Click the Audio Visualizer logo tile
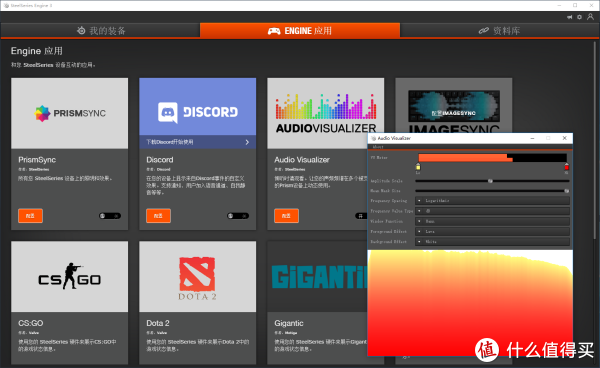 click(326, 113)
